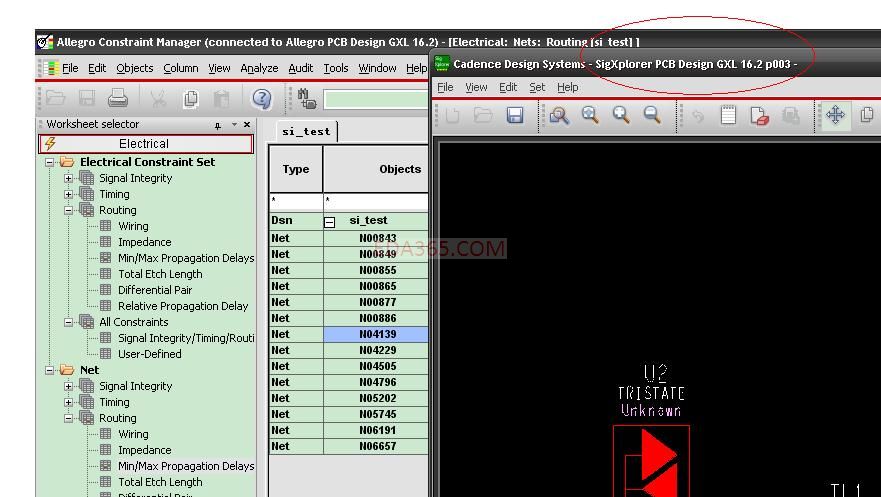Select the Move four-arrow tool in SigXplorer
This screenshot has width=881, height=497.
tap(835, 115)
